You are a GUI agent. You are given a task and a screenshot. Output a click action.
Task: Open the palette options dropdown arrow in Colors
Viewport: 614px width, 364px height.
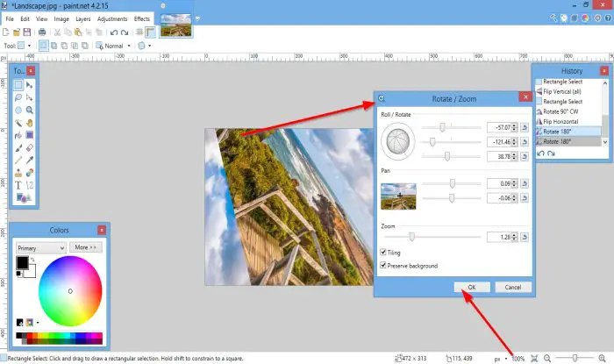coord(38,323)
